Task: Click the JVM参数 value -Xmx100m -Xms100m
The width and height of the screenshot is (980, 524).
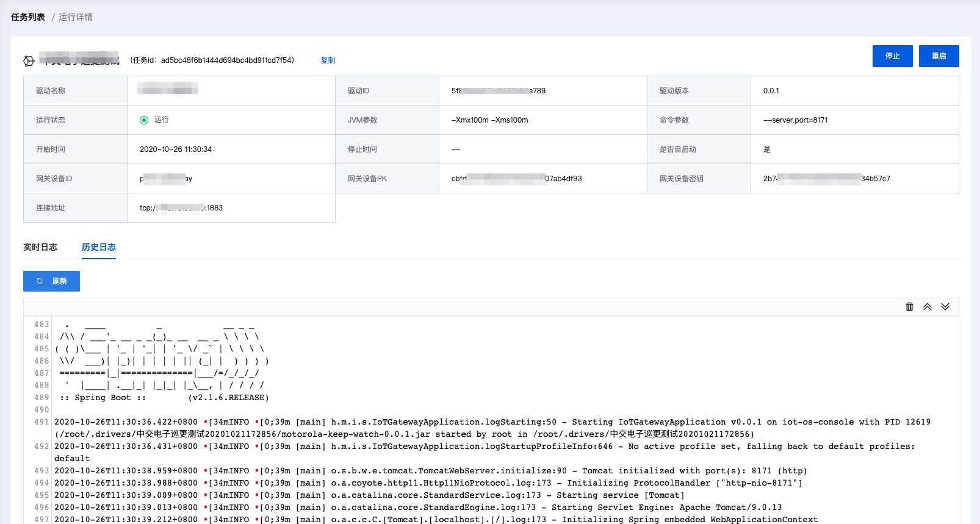Action: click(489, 120)
